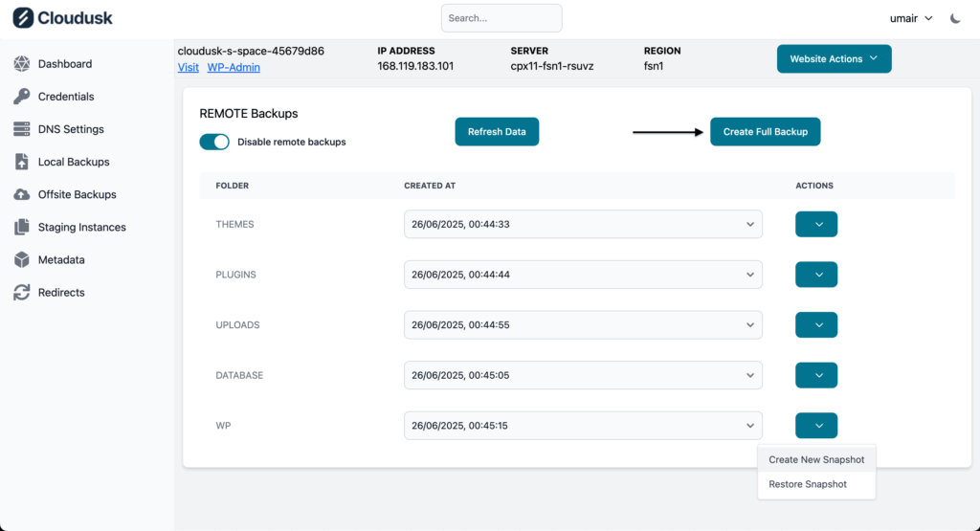Screen dimensions: 980x531
Task: Expand the THEMES created-at date dropdown
Action: point(583,224)
